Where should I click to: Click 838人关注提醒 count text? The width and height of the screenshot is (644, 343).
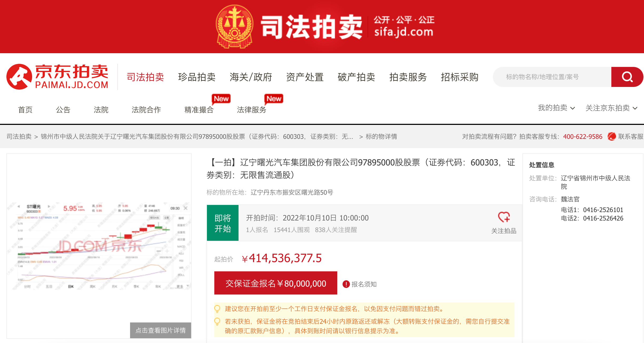[336, 230]
